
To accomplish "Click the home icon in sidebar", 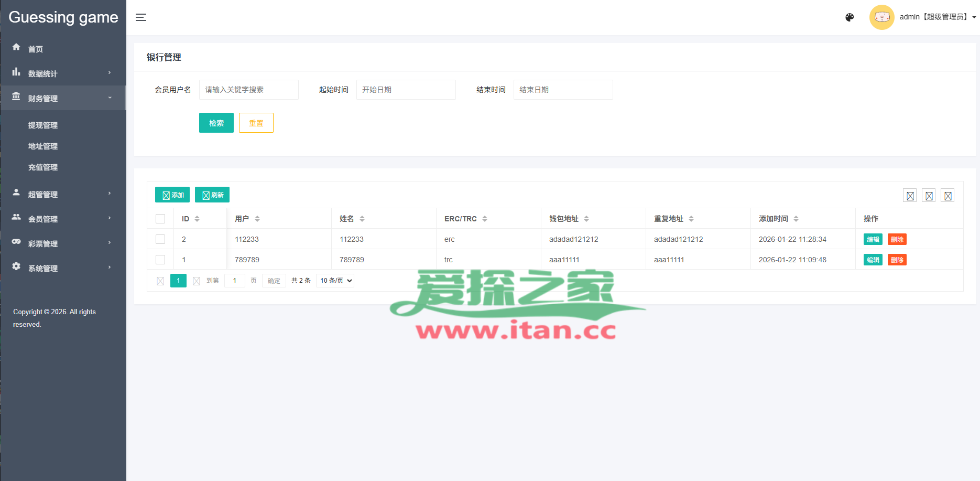I will pyautogui.click(x=16, y=47).
